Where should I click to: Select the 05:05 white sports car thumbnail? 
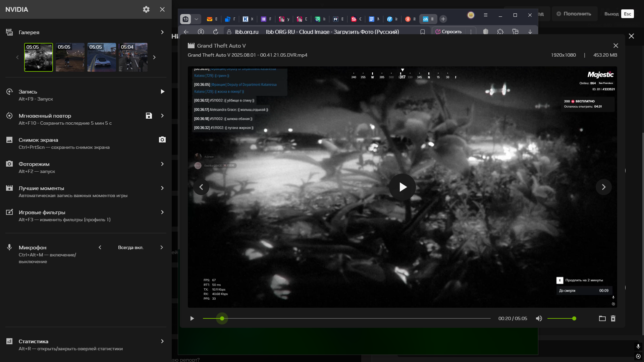102,57
